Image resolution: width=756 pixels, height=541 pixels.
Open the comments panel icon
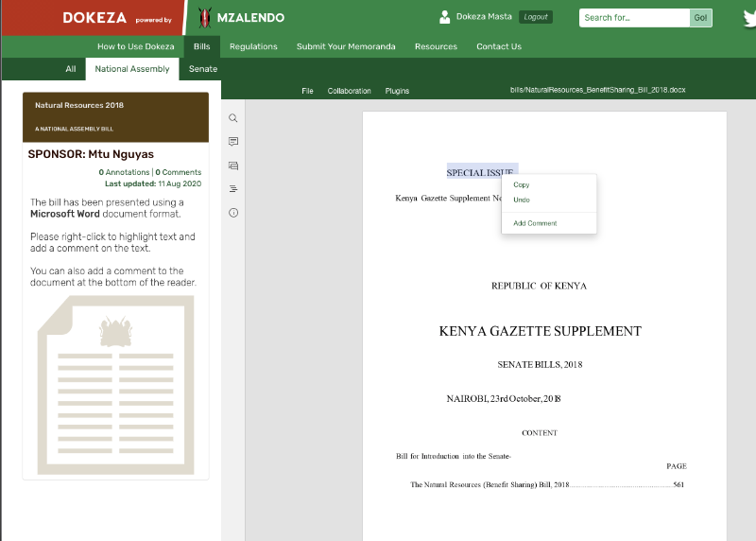[x=233, y=142]
